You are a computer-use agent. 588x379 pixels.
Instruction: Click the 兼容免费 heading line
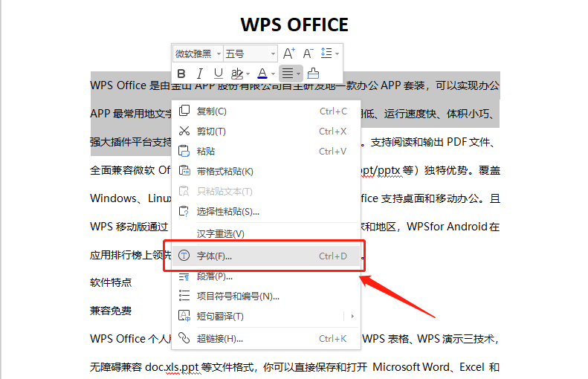(x=111, y=311)
